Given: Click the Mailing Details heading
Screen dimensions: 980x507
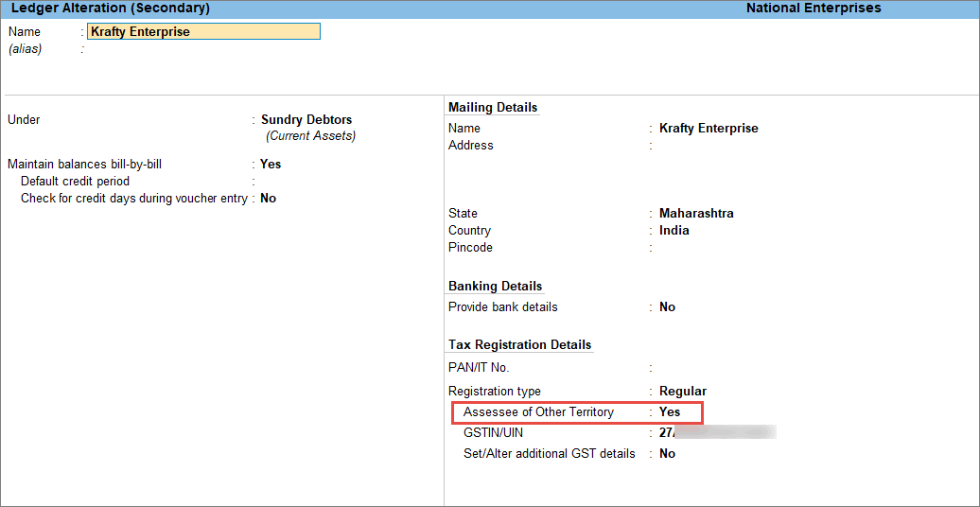Looking at the screenshot, I should (x=493, y=108).
